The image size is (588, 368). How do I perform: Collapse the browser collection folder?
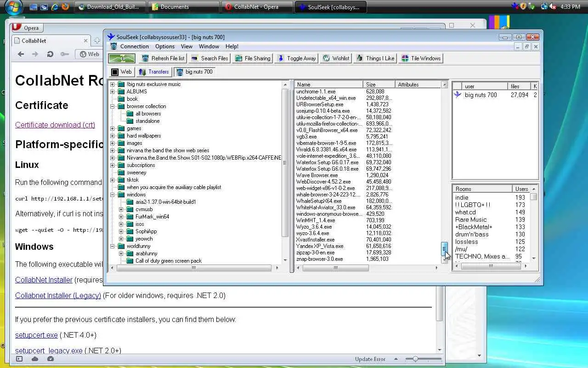click(x=113, y=106)
